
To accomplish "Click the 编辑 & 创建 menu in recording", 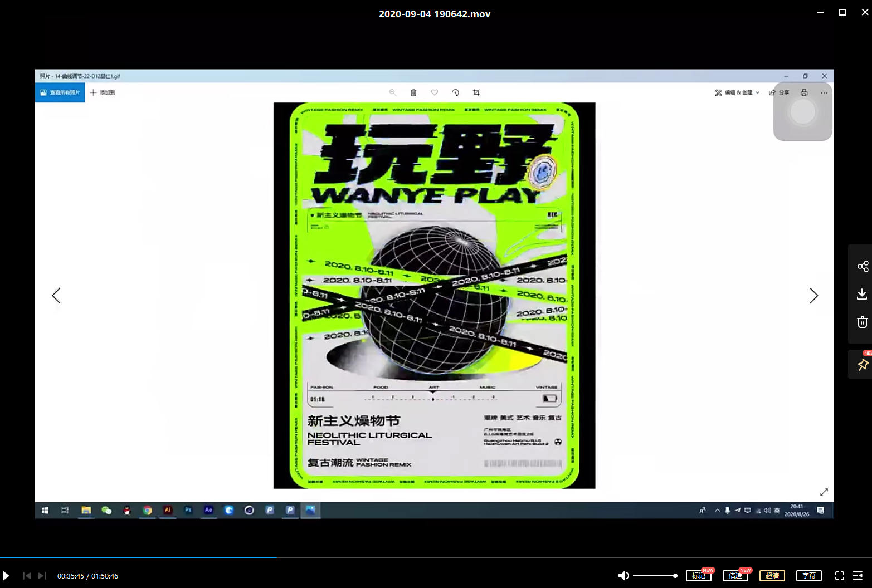I will coord(737,92).
